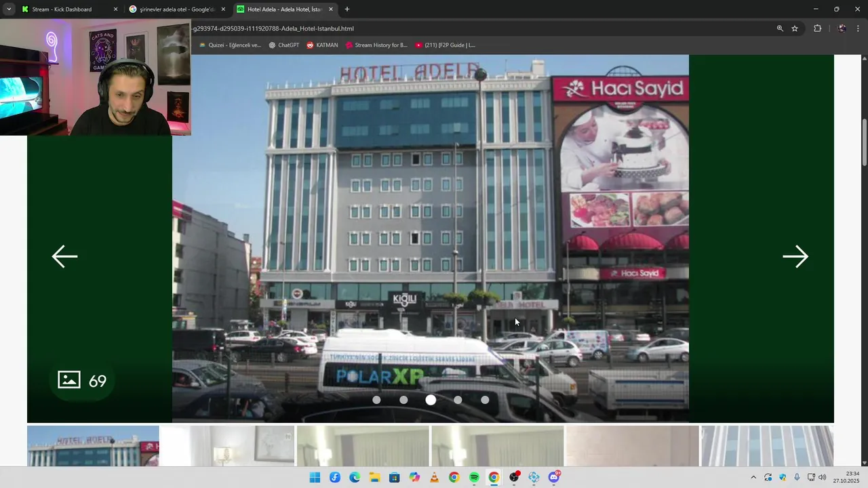This screenshot has width=868, height=488.
Task: Open the Chrome three-dot menu
Action: (x=858, y=28)
